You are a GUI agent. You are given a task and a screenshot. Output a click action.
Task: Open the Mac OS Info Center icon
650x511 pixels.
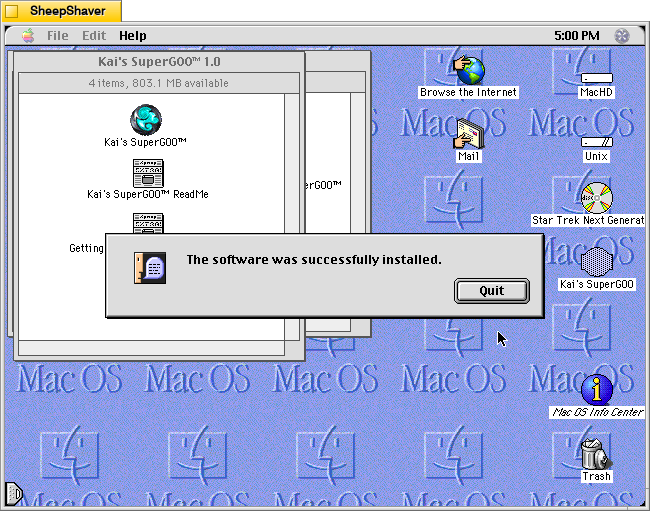coord(596,390)
